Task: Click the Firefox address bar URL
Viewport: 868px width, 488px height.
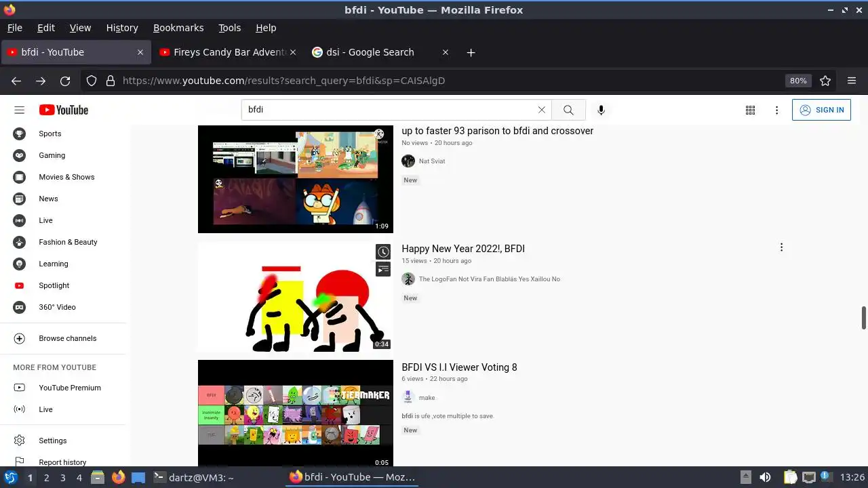Action: (x=283, y=81)
